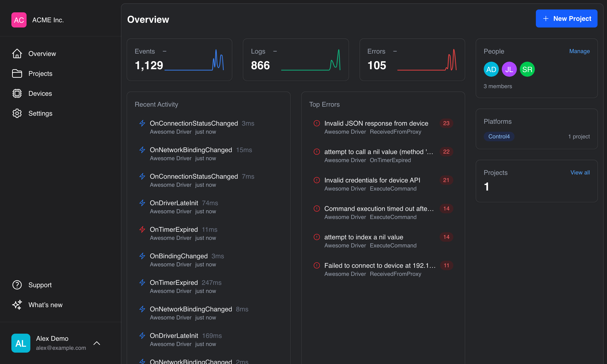The image size is (607, 364).
Task: Click the Devices chip icon
Action: coord(17,93)
